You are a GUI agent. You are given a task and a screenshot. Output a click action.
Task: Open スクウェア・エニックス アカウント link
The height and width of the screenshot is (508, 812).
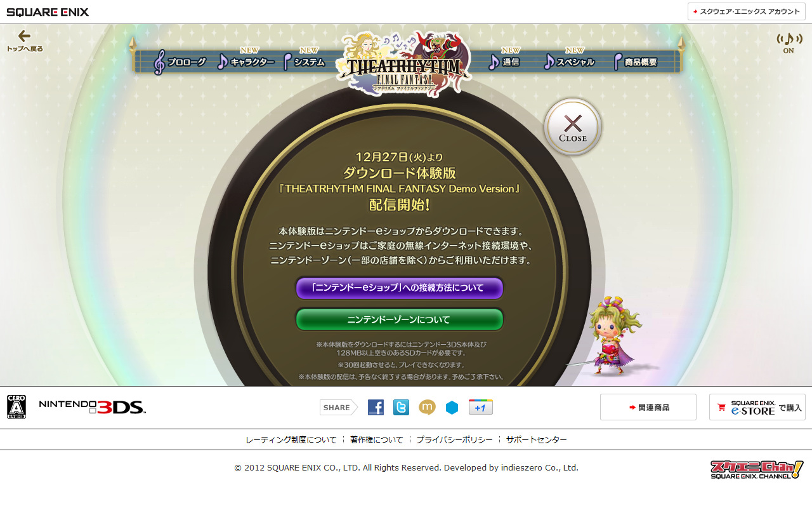point(746,11)
